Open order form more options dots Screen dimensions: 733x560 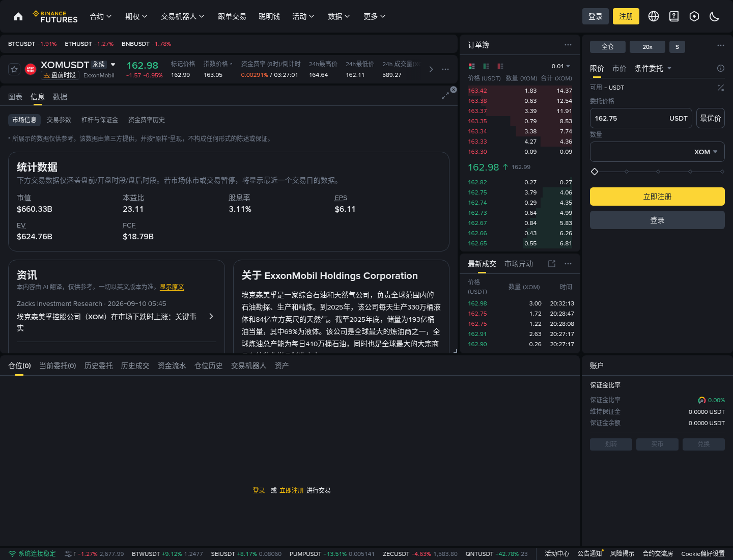point(721,45)
